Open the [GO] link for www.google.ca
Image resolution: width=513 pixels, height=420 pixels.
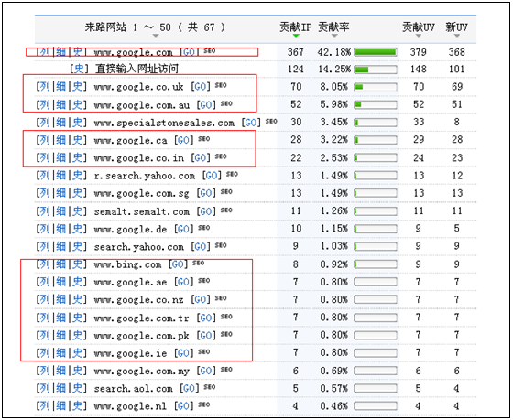click(x=183, y=140)
